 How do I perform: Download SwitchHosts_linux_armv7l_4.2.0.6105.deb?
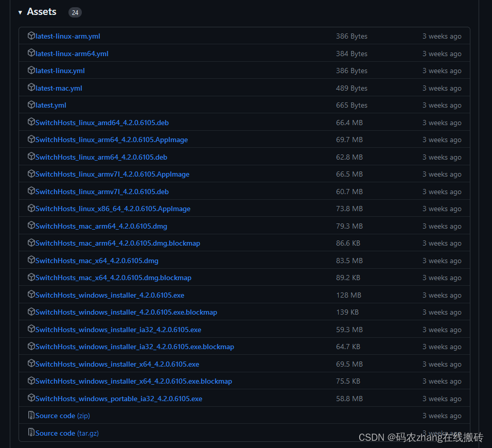(x=102, y=192)
